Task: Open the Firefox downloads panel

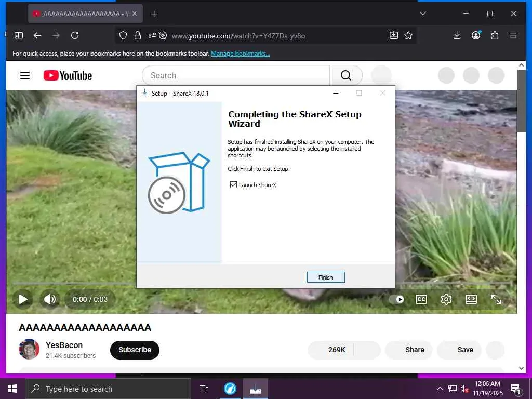Action: pyautogui.click(x=457, y=35)
